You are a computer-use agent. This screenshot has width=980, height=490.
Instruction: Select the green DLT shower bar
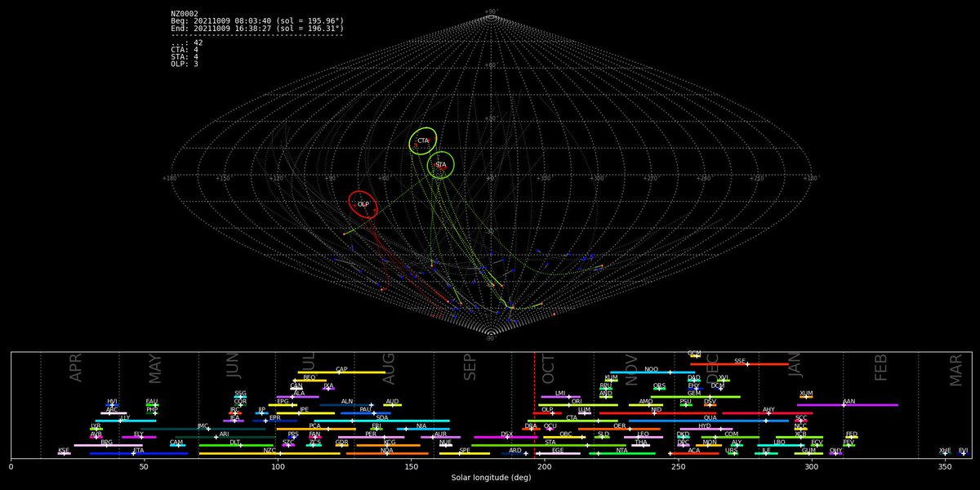click(x=236, y=445)
